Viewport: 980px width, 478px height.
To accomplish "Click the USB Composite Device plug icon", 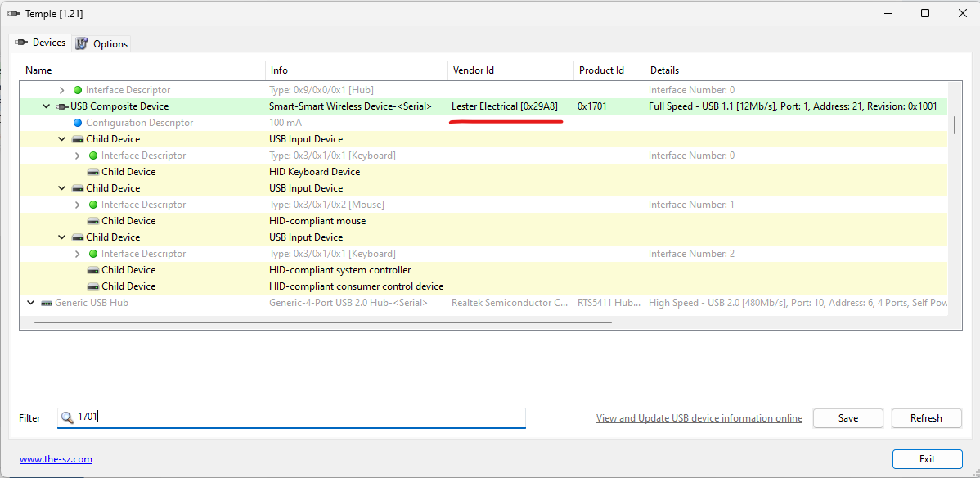I will 62,106.
